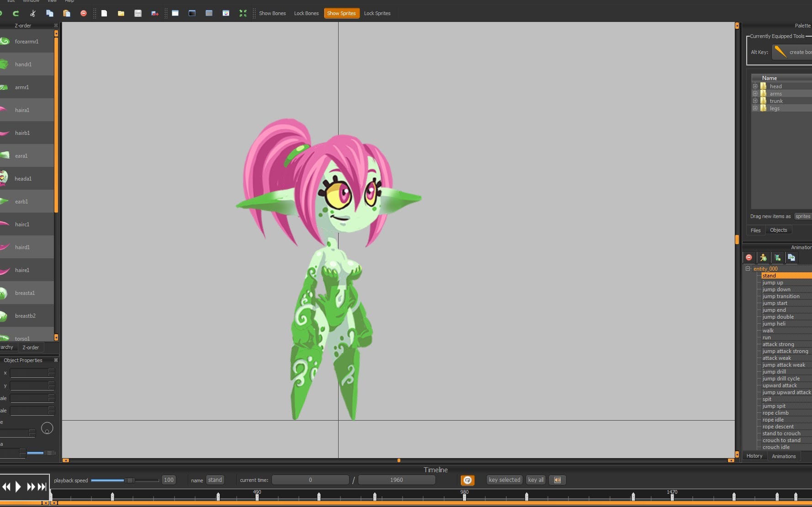Close the Object Properties panel
This screenshot has width=812, height=507.
(x=56, y=360)
